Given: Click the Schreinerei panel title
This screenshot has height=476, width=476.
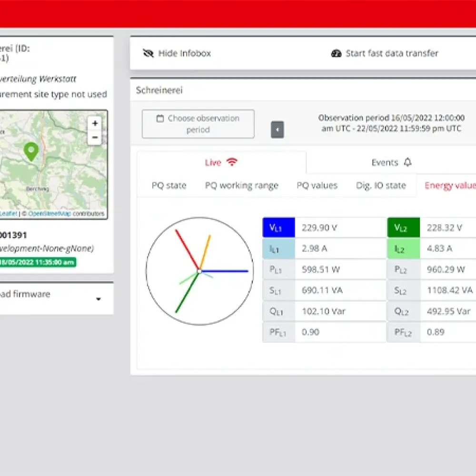Looking at the screenshot, I should click(x=159, y=90).
